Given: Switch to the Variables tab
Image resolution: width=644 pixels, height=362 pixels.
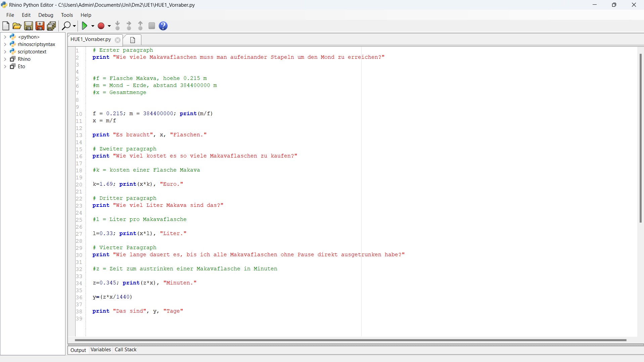Looking at the screenshot, I should tap(100, 350).
